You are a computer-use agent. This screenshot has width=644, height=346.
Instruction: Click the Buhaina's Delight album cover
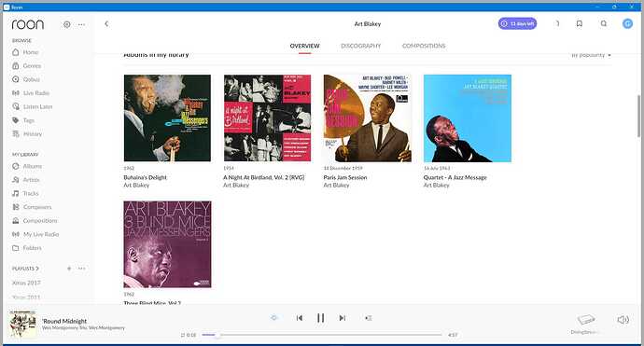pyautogui.click(x=167, y=118)
